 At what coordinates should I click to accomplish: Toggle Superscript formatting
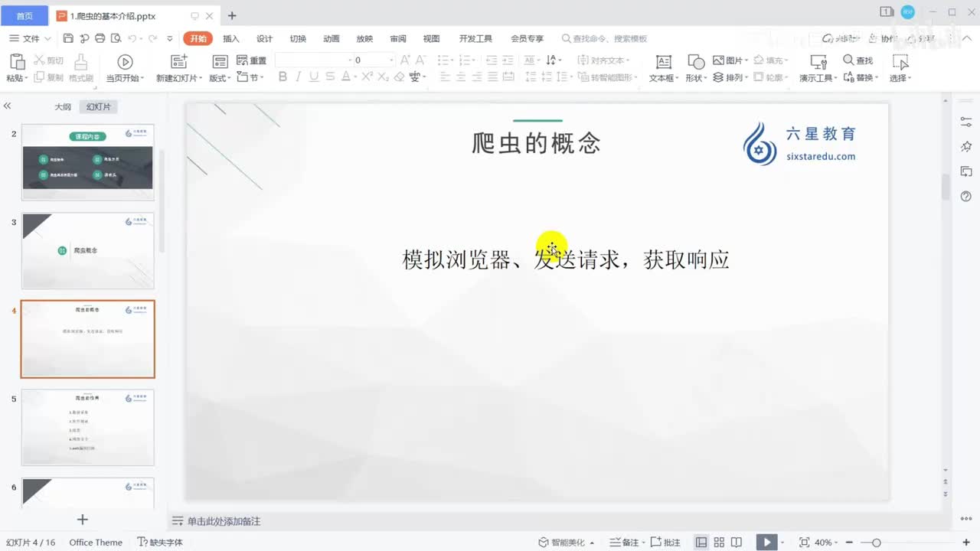click(367, 77)
